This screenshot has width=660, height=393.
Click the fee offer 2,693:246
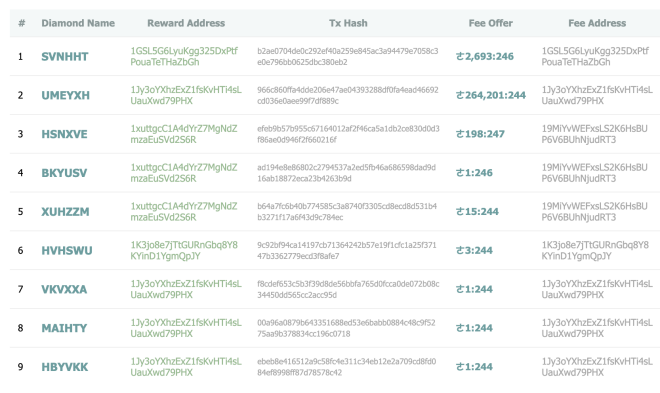click(x=485, y=56)
